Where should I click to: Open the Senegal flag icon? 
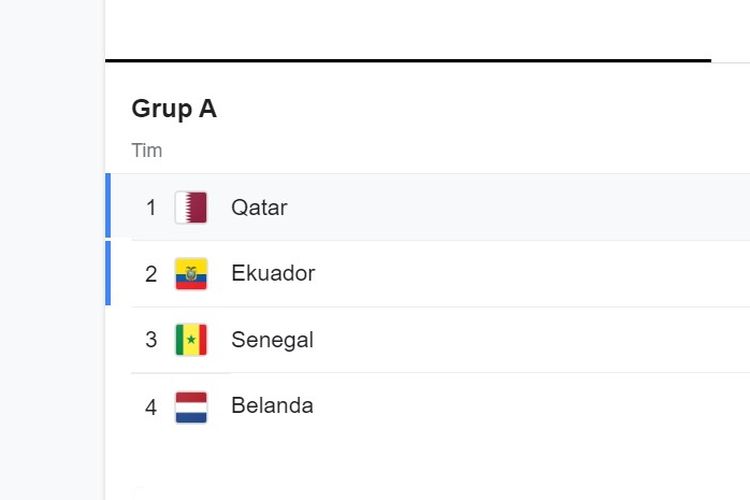191,340
